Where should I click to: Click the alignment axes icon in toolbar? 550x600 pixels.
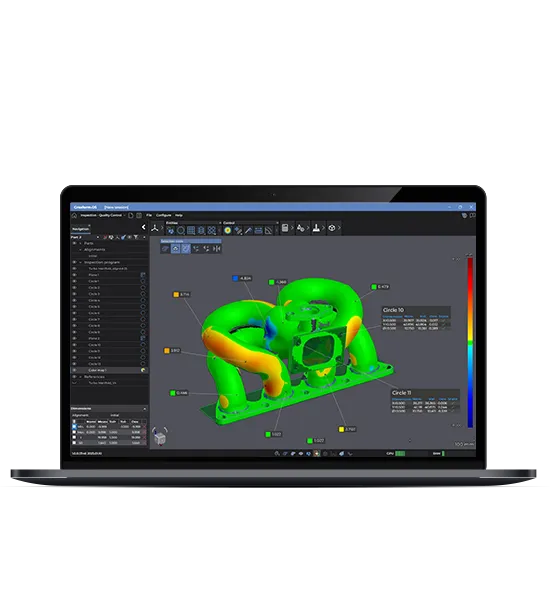[155, 228]
